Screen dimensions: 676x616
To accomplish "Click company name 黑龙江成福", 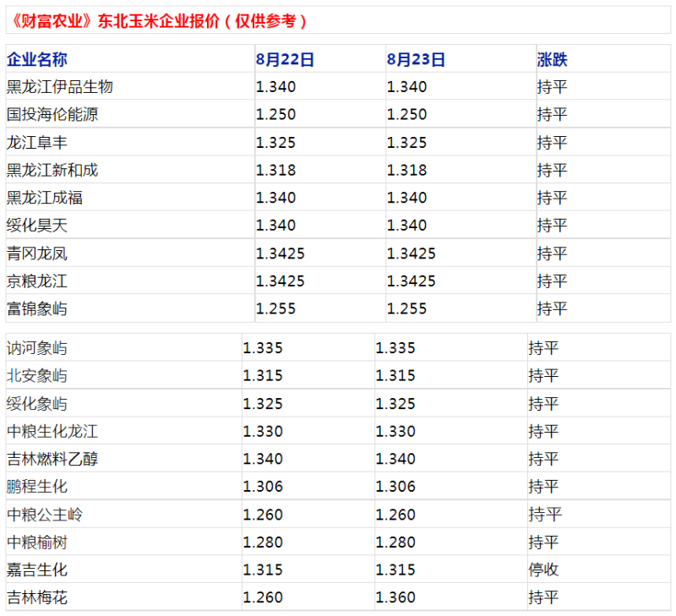I will [x=45, y=198].
